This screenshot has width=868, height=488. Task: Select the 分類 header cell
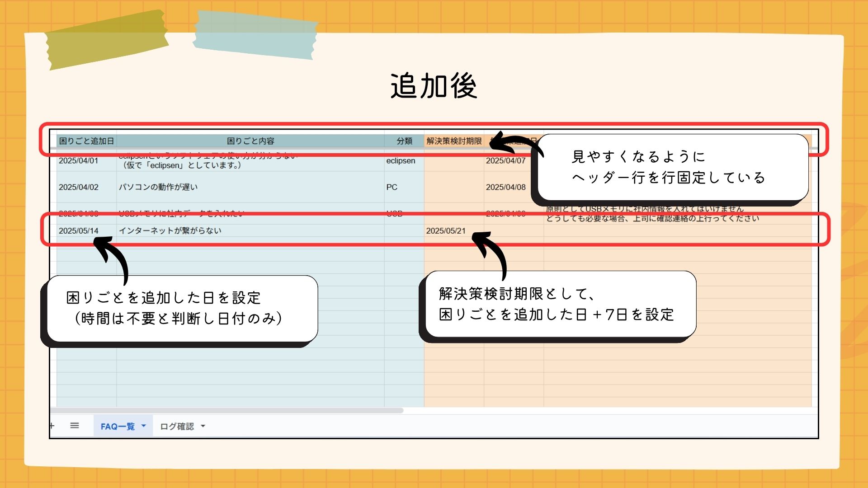[x=404, y=141]
